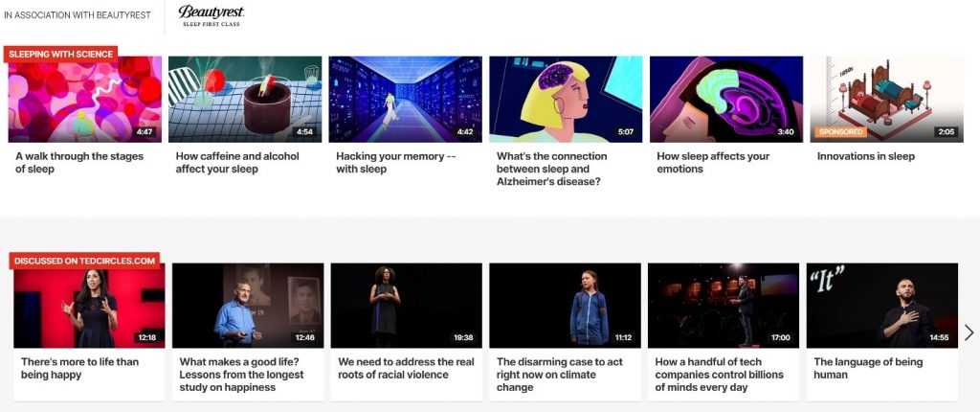Image resolution: width=980 pixels, height=412 pixels.
Task: Click the "What makes a good life?" talk title
Action: [x=241, y=375]
